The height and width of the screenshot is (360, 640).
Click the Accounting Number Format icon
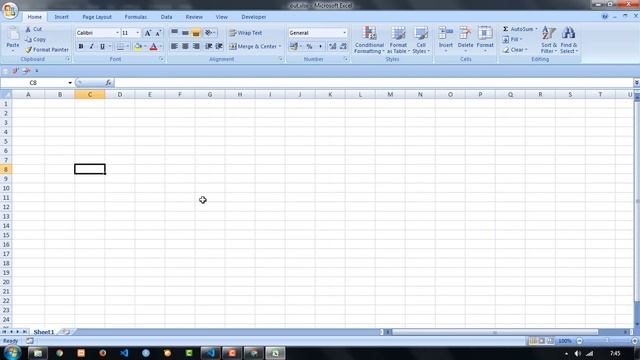pos(293,47)
